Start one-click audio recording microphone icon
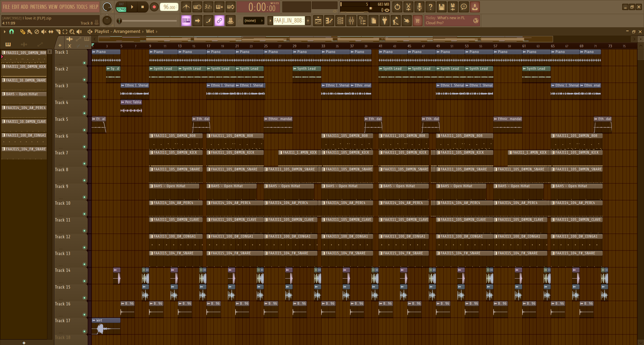The height and width of the screenshot is (345, 644). tap(419, 7)
